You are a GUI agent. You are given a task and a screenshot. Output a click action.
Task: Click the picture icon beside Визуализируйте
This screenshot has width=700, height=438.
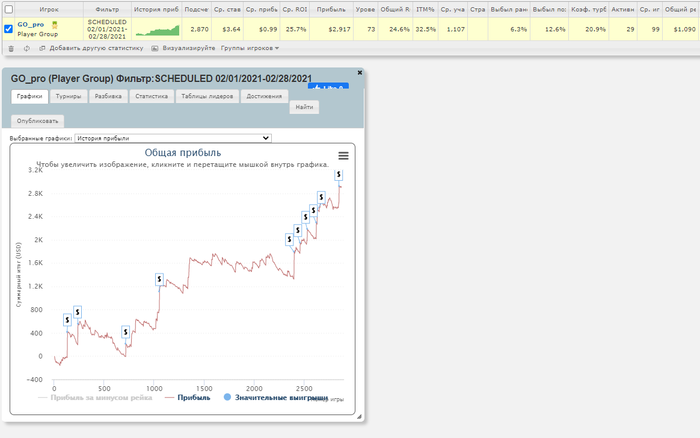tap(154, 48)
